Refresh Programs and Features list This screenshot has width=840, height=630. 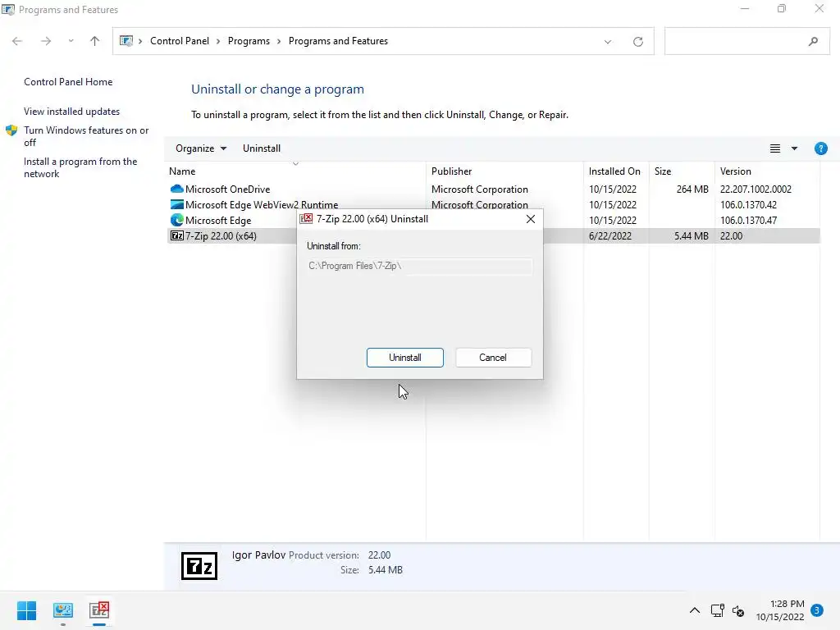click(638, 42)
